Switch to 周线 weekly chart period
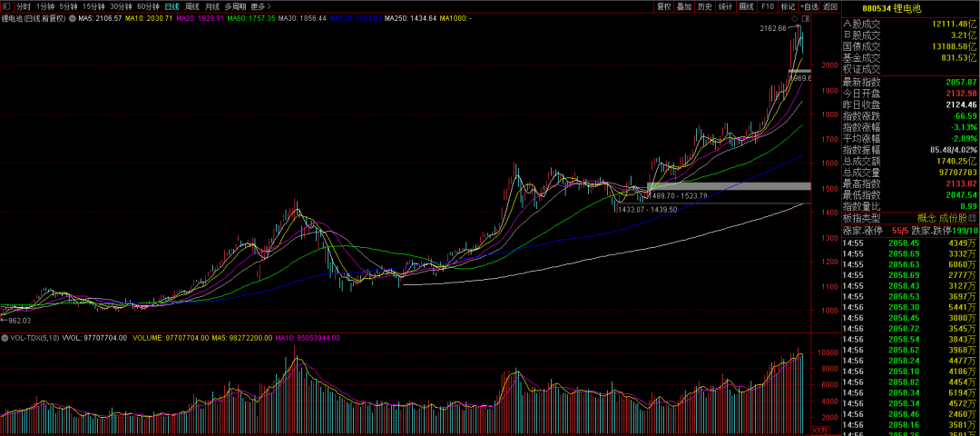Image resolution: width=980 pixels, height=436 pixels. [x=192, y=6]
